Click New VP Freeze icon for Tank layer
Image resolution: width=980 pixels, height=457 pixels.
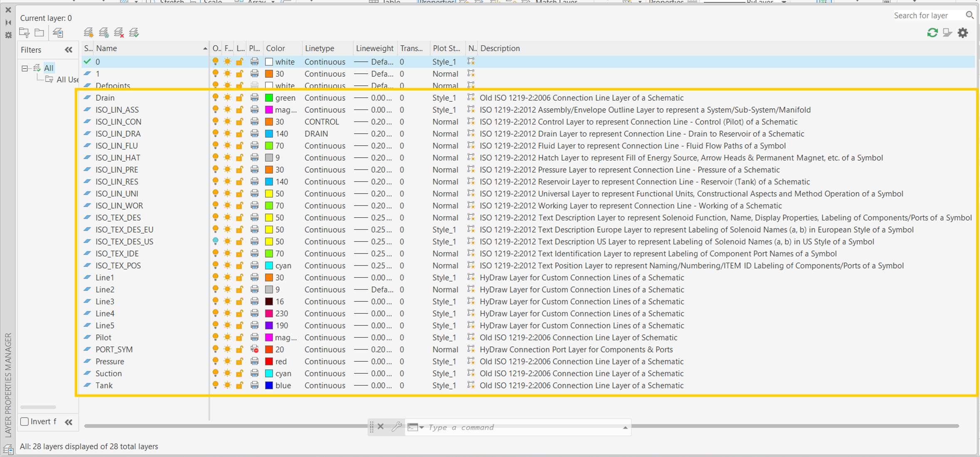tap(471, 385)
